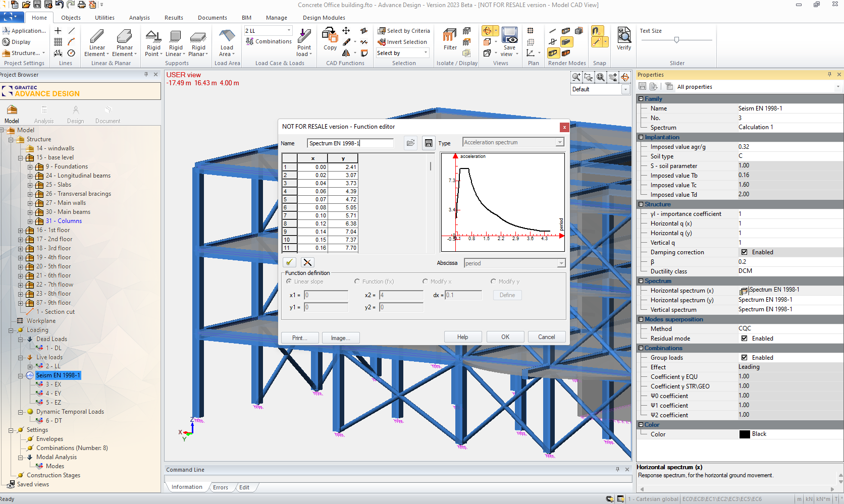The image size is (844, 504).
Task: Click the OK button in Function editor
Action: (505, 337)
